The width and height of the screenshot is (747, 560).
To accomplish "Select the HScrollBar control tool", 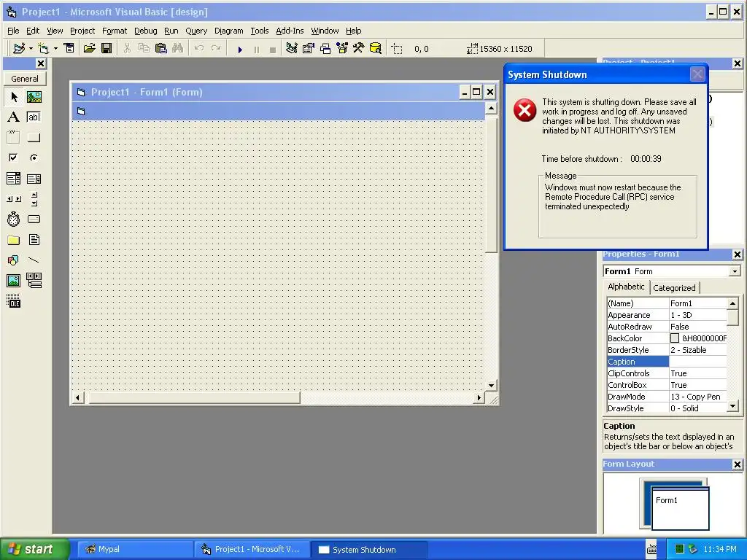I will tap(13, 199).
